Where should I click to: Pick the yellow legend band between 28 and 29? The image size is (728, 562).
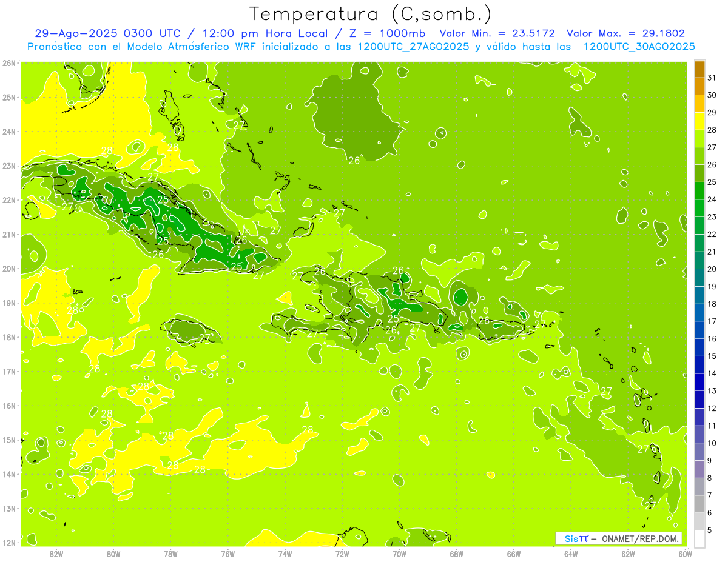(699, 122)
